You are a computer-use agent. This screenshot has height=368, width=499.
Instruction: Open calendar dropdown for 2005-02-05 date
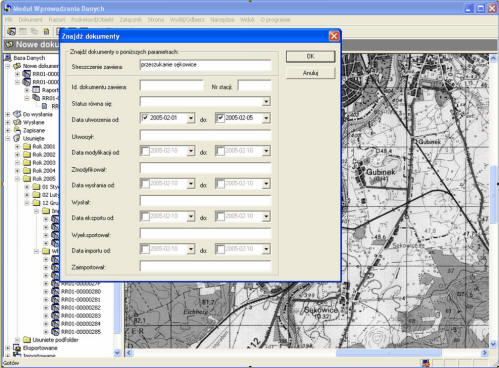tap(266, 118)
